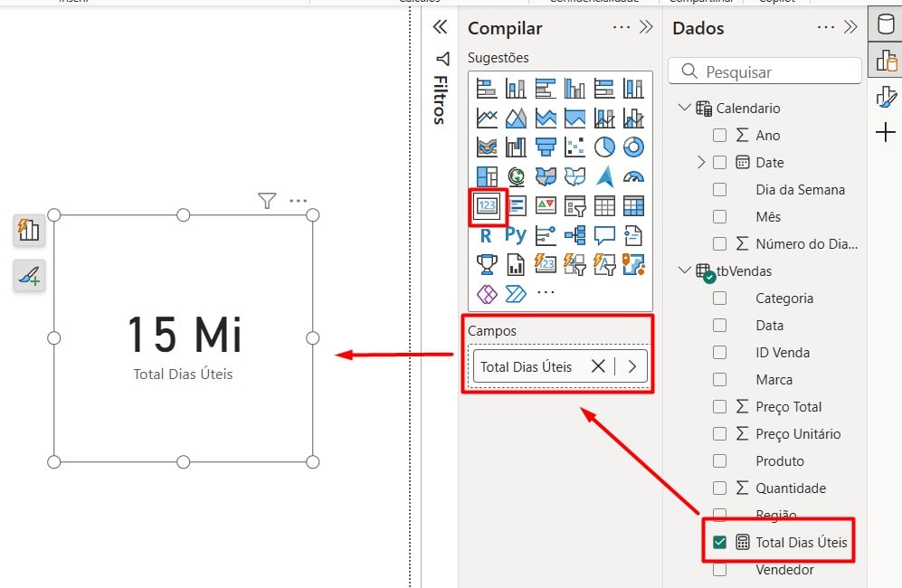Image resolution: width=902 pixels, height=588 pixels.
Task: Open the build visual pane icon in sidebar
Action: [886, 60]
